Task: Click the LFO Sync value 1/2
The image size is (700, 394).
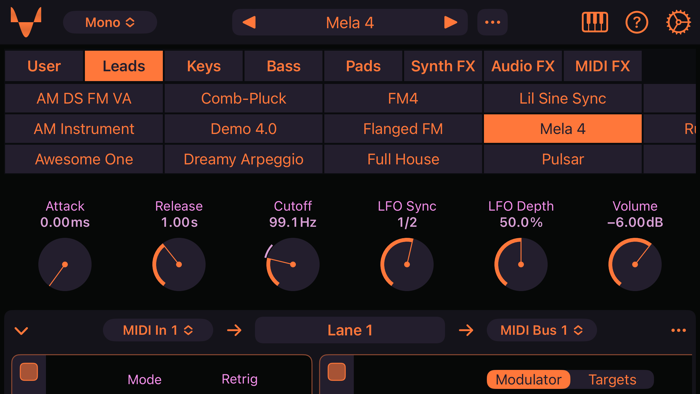Action: coord(407,222)
